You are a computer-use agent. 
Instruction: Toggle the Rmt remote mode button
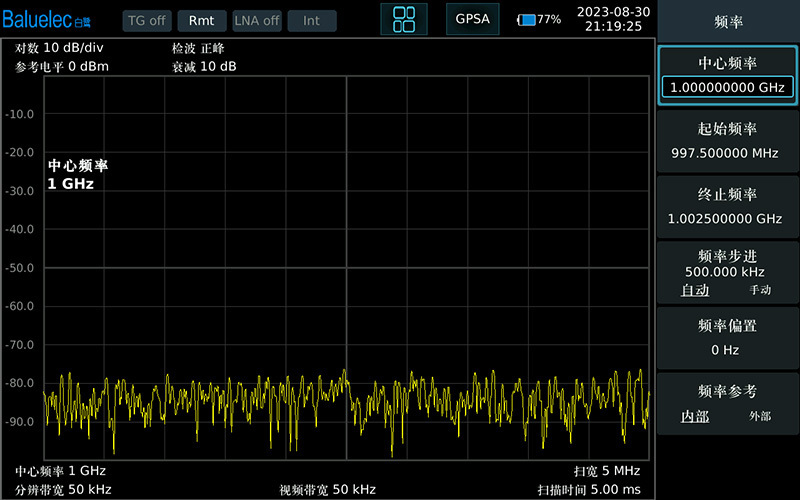click(202, 21)
